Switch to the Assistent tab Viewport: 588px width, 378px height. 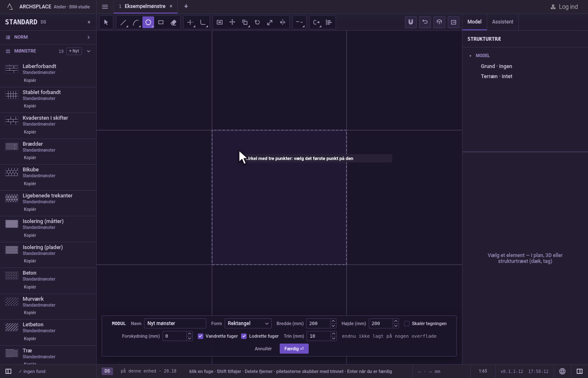coord(503,22)
